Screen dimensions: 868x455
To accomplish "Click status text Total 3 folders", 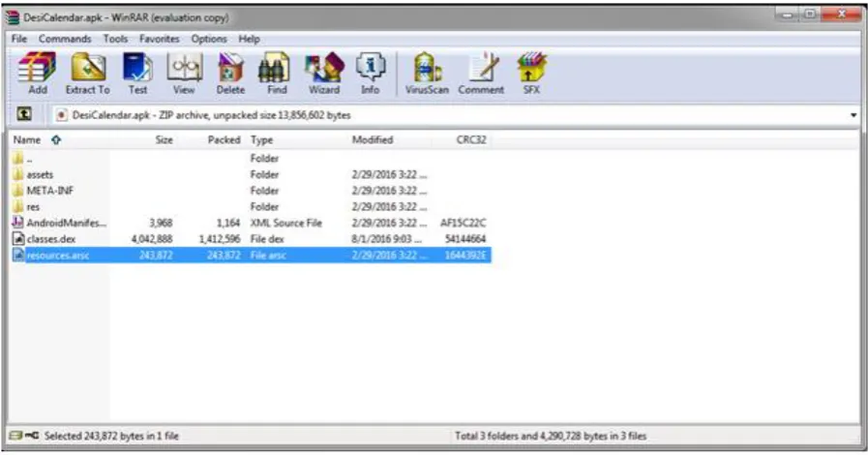I will pos(551,436).
